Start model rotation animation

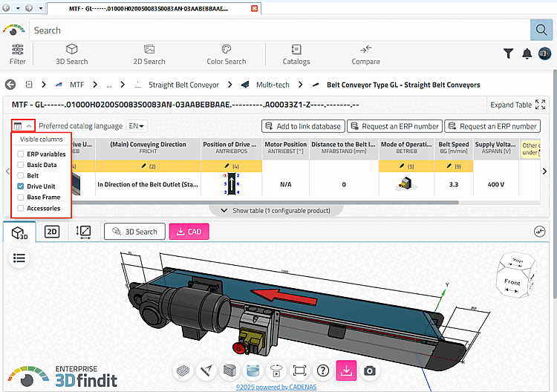pyautogui.click(x=276, y=370)
